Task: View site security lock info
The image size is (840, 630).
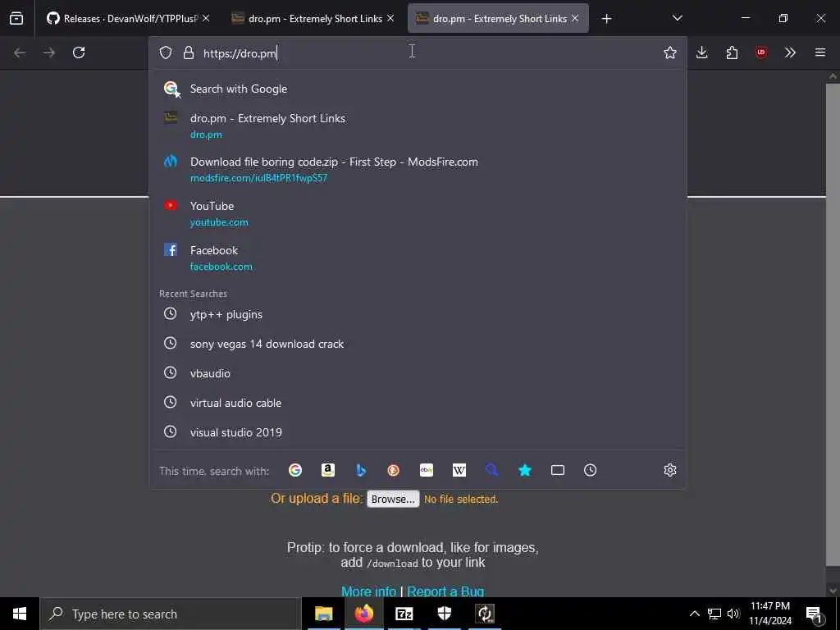Action: coord(188,52)
